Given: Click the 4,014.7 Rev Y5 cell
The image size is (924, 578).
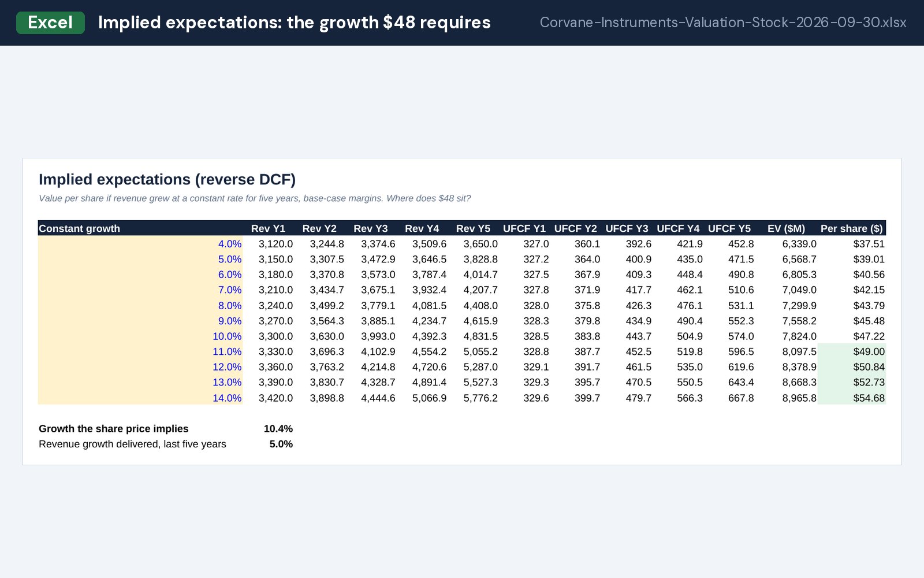Looking at the screenshot, I should (x=480, y=275).
